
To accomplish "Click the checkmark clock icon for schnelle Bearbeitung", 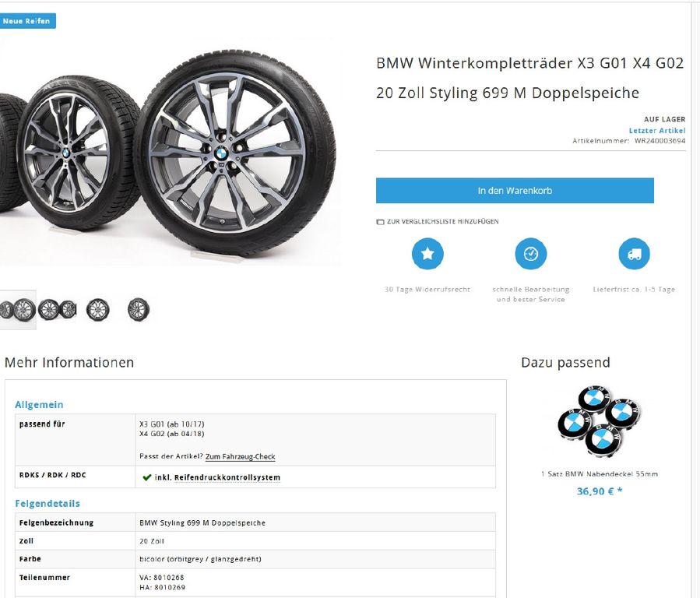I will 531,254.
